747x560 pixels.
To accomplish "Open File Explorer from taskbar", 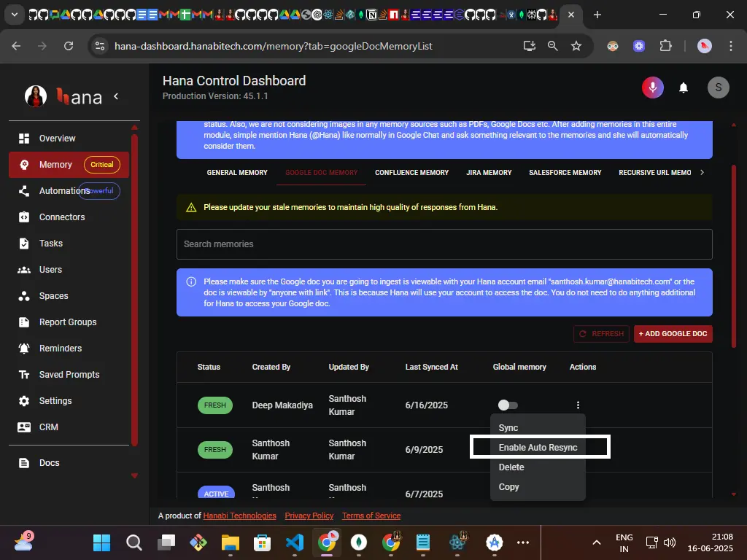I will pyautogui.click(x=230, y=542).
